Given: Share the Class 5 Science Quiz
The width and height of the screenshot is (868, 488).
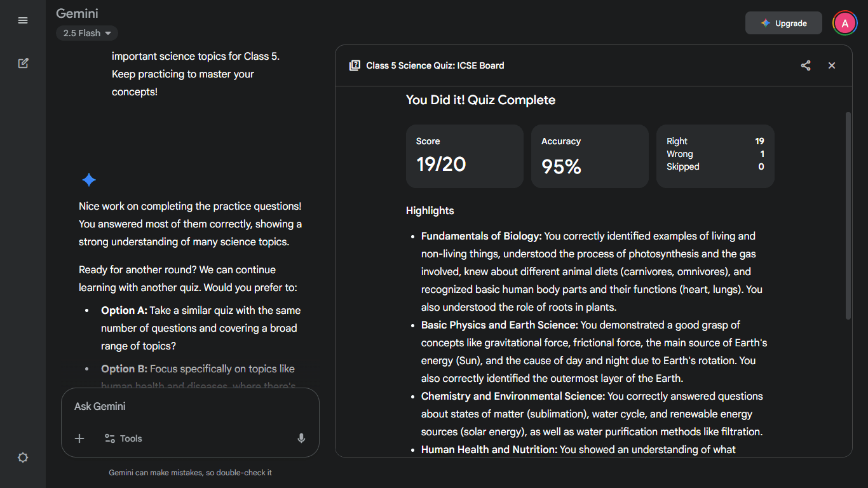Looking at the screenshot, I should pos(806,65).
